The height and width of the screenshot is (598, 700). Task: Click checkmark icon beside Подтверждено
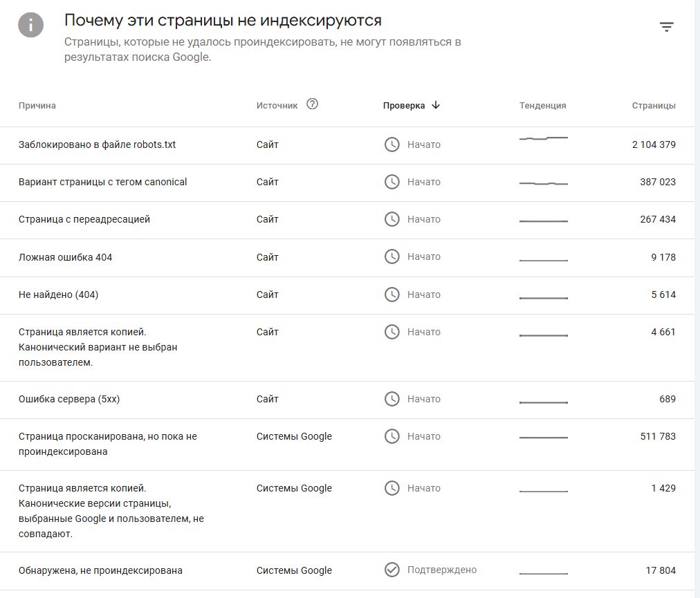pyautogui.click(x=392, y=570)
